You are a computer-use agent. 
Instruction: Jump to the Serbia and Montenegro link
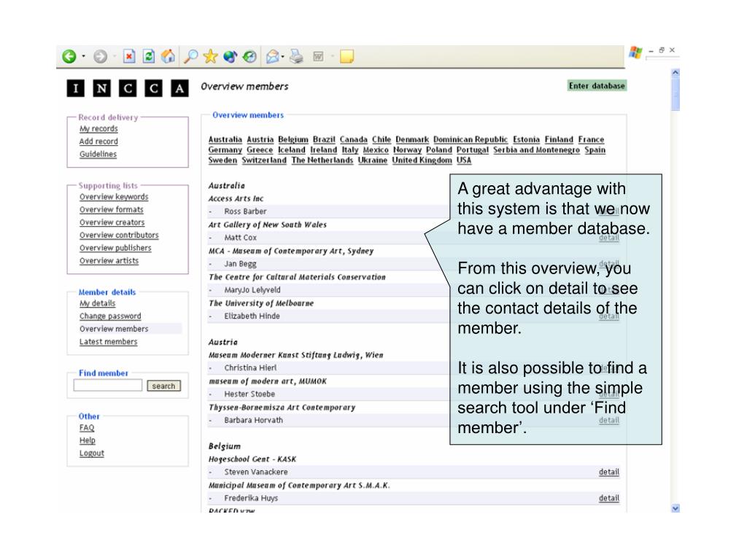pos(536,150)
